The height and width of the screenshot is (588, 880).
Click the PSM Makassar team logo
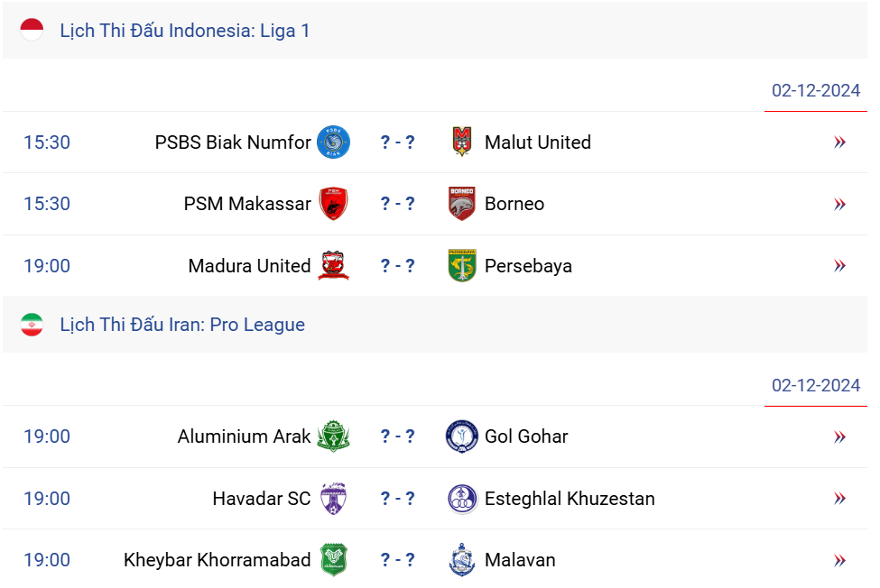coord(333,204)
